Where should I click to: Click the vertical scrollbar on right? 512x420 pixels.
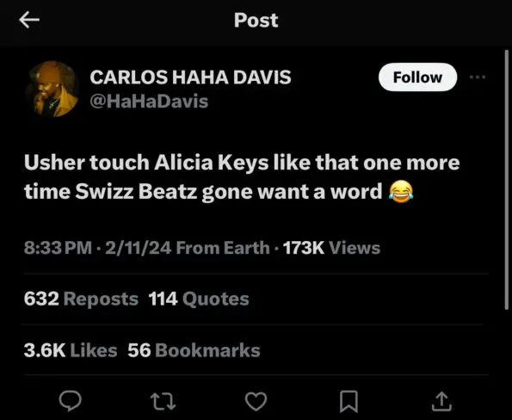pyautogui.click(x=507, y=180)
